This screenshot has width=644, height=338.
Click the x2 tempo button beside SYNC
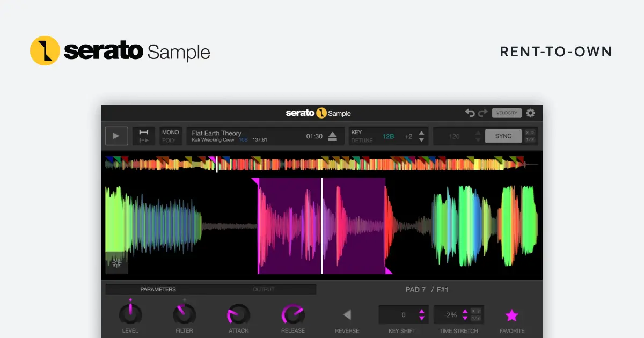pyautogui.click(x=530, y=133)
